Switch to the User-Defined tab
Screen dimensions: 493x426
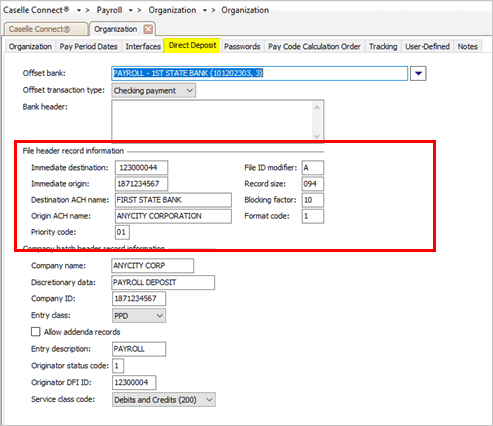427,46
